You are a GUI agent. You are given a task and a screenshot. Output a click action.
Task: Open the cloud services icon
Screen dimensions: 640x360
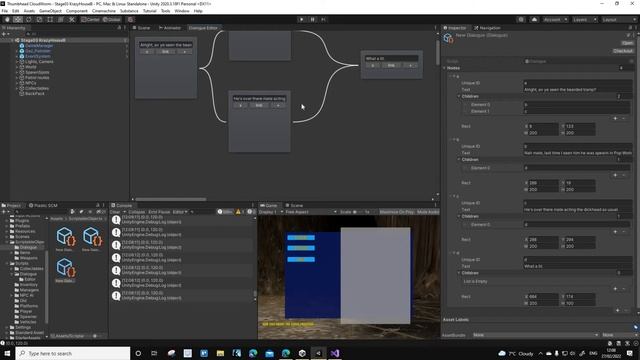pos(534,19)
